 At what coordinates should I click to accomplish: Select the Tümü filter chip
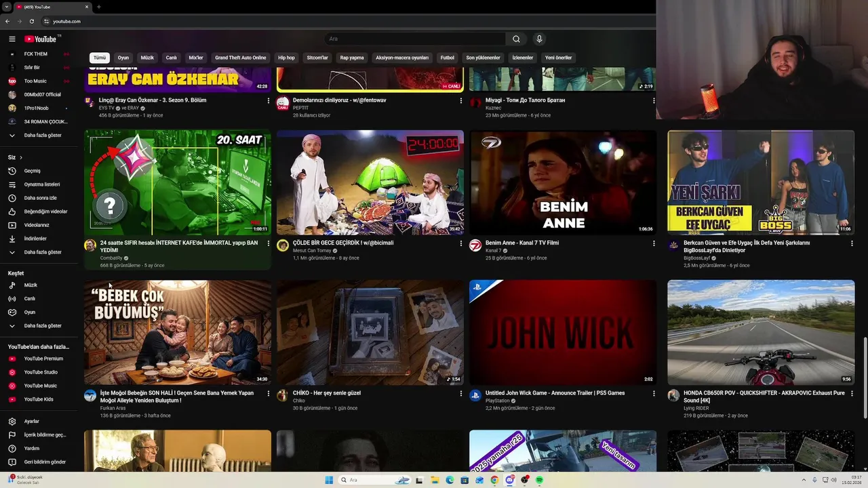[x=100, y=58]
